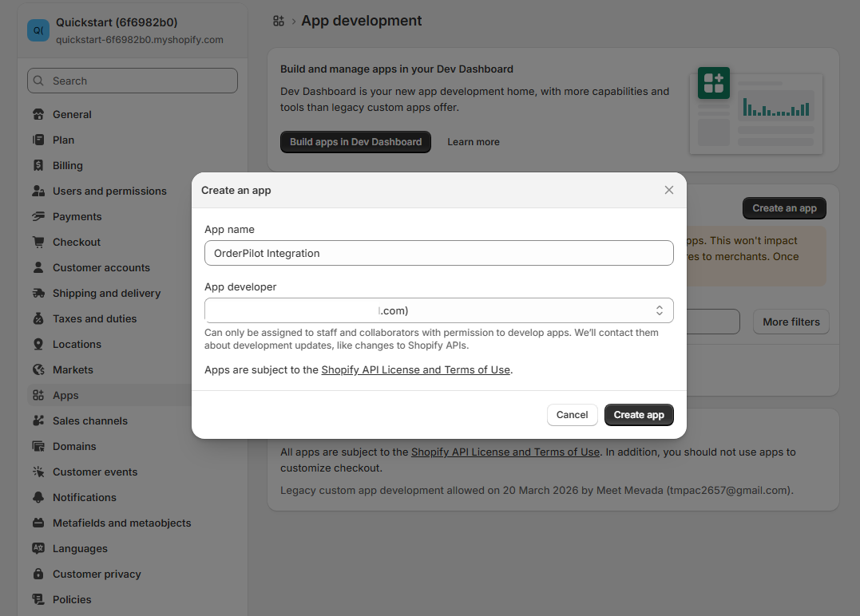Click the Languages translation icon

(38, 548)
